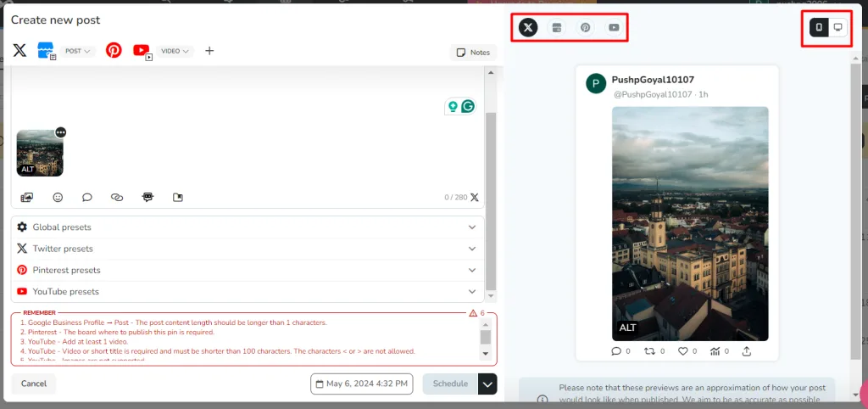Open the image options three-dot menu

tap(61, 132)
